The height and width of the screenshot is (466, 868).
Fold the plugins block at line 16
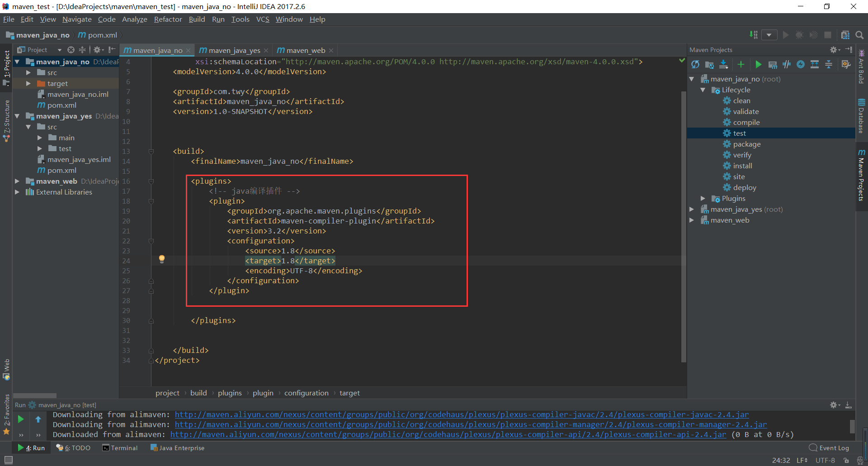tap(151, 181)
